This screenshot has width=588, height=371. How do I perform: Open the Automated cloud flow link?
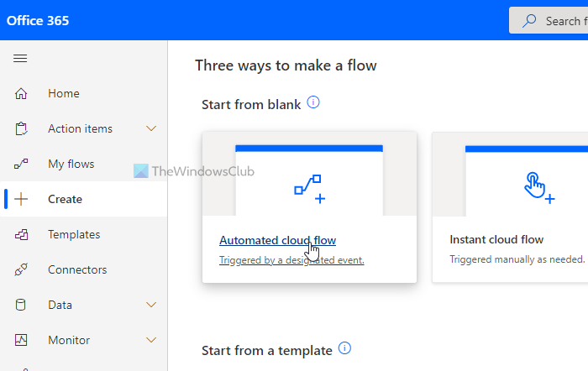coord(277,240)
